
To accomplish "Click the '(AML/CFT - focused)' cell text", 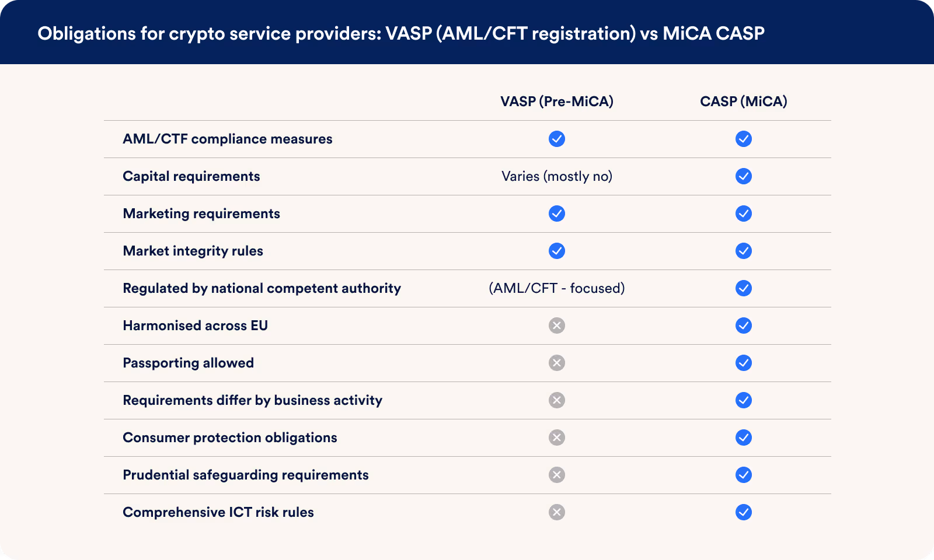I will (x=557, y=288).
